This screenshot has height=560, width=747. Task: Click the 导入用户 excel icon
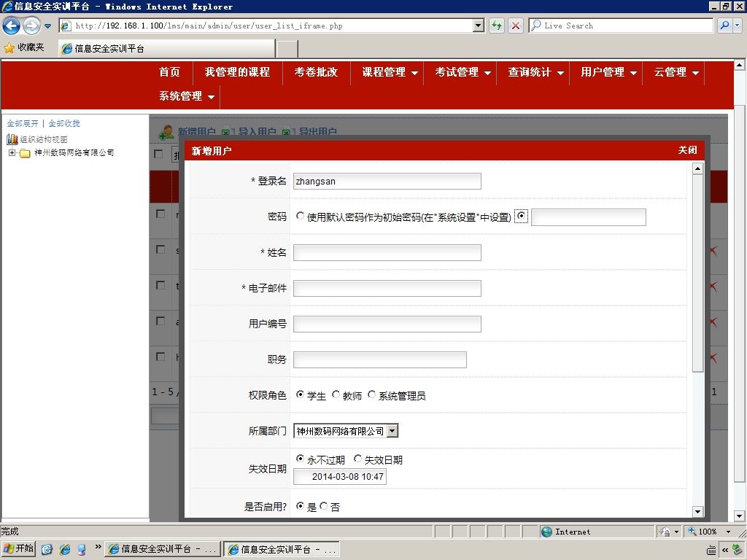pos(226,133)
